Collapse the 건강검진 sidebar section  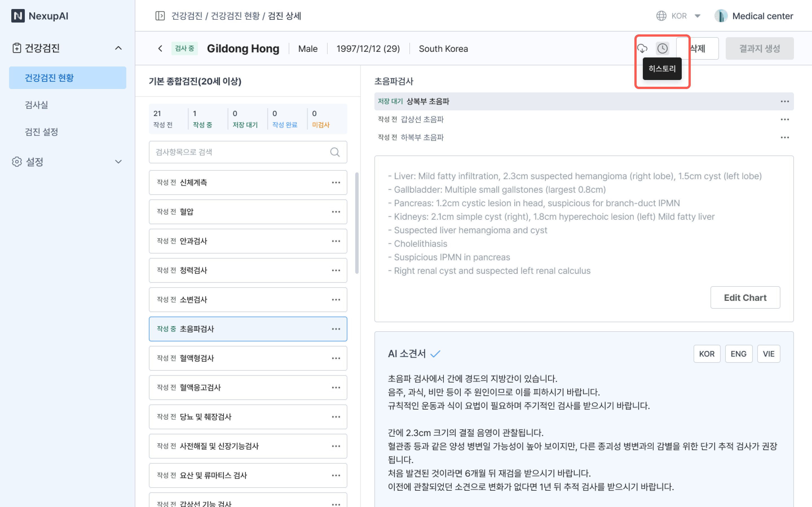coord(118,48)
